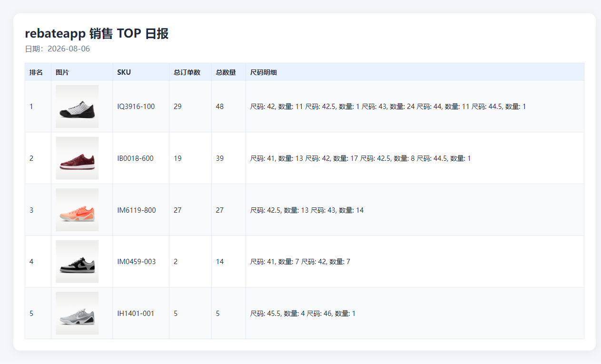
Task: Click the 总订单数 column header
Action: (x=187, y=72)
